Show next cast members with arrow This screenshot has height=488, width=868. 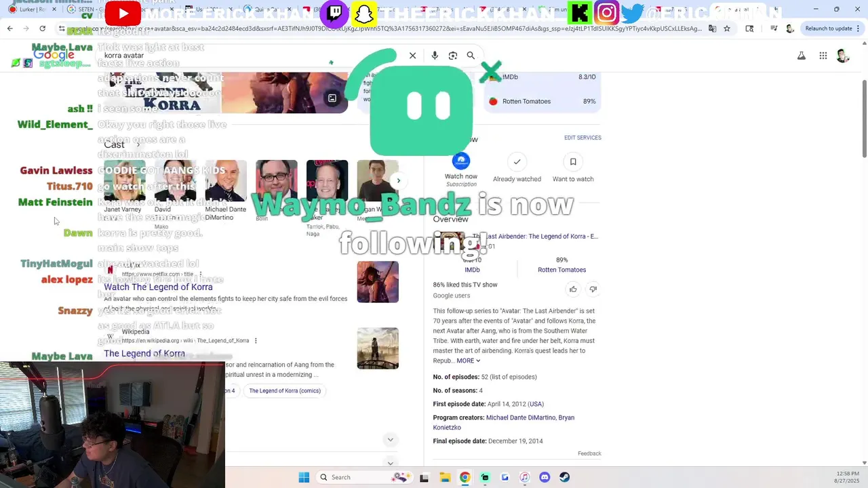click(398, 181)
